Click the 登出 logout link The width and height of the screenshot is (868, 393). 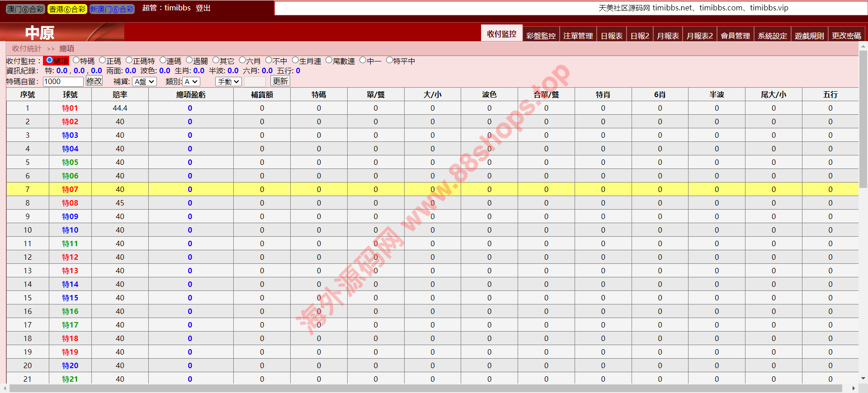(x=203, y=8)
